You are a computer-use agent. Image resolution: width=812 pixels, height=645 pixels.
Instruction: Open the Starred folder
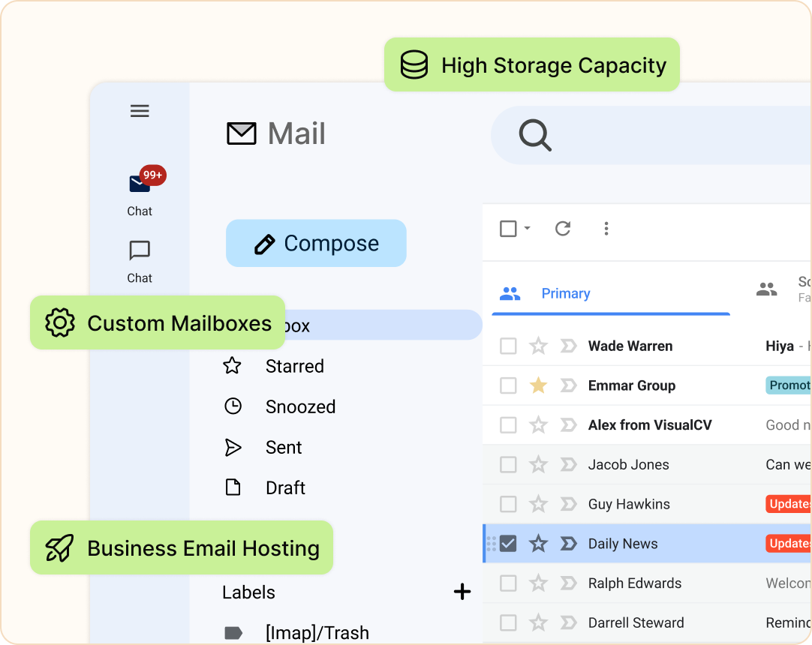[273, 366]
